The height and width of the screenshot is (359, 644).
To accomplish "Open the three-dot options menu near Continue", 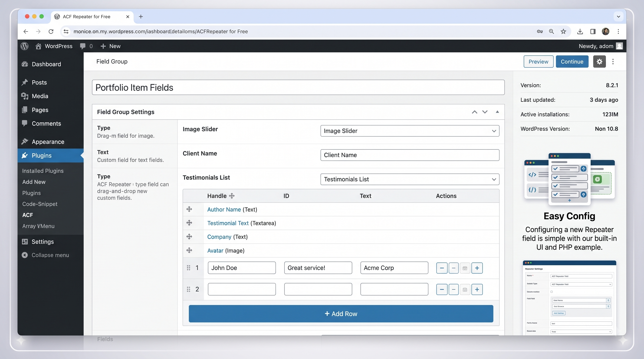I will coord(613,62).
